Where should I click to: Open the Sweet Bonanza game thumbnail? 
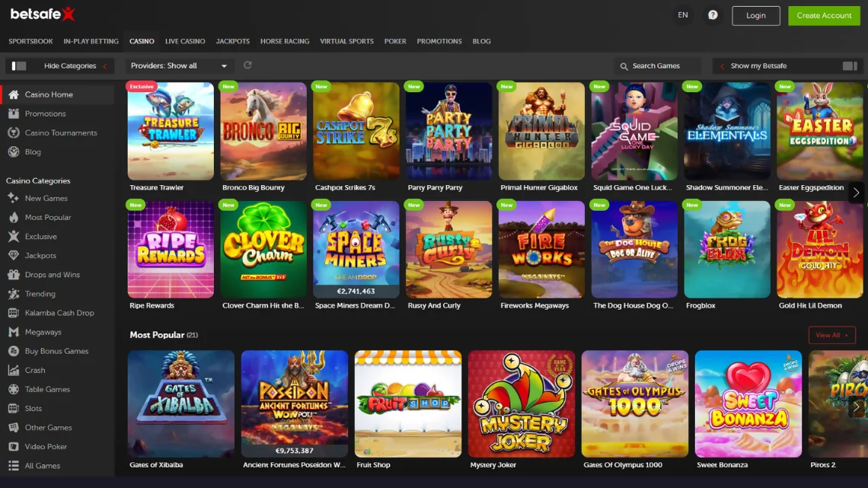click(x=748, y=404)
